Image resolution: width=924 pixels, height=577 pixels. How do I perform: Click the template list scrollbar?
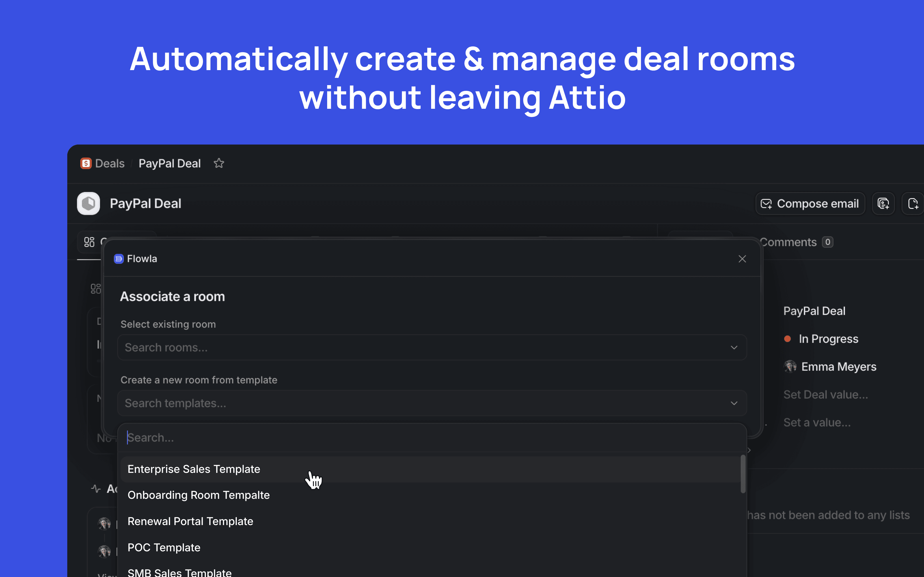click(x=743, y=474)
